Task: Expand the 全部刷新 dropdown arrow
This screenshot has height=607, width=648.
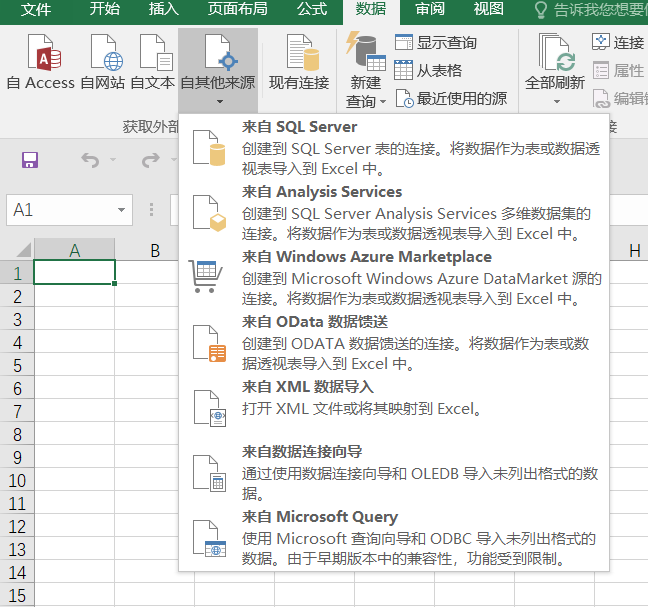Action: click(557, 102)
